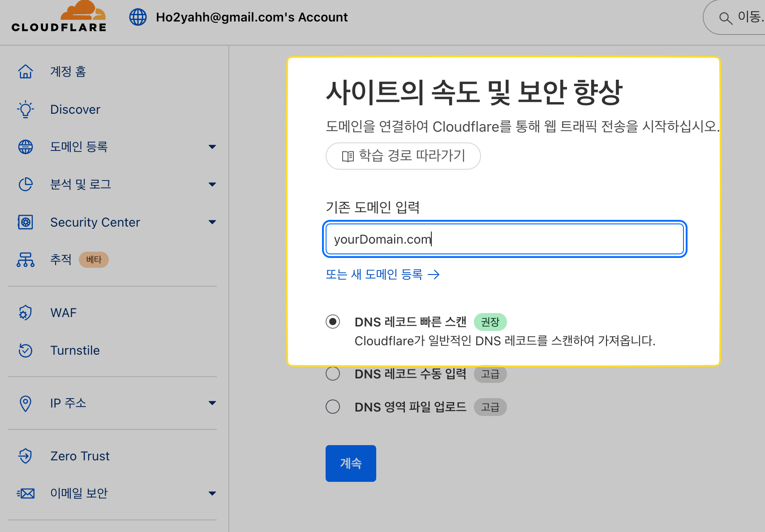The image size is (765, 532).
Task: Click the Cloudflare logo
Action: (x=59, y=17)
